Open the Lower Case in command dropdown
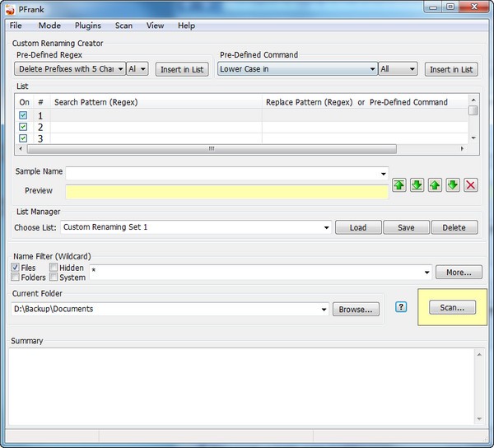 click(x=297, y=68)
